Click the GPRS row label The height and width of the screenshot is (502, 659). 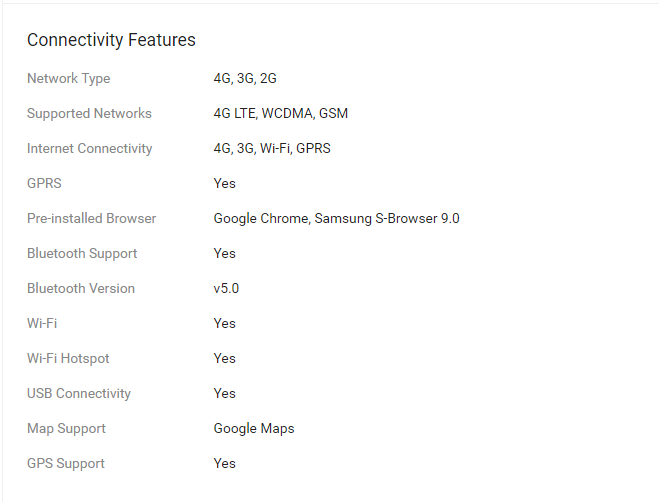[x=44, y=183]
